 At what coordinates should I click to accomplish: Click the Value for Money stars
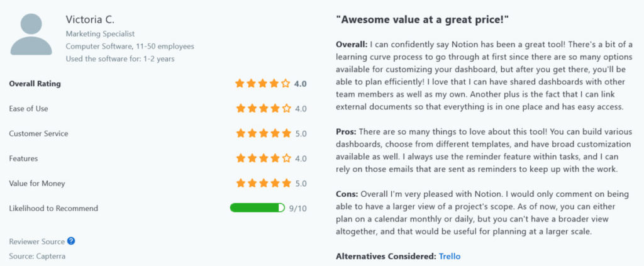tap(263, 184)
